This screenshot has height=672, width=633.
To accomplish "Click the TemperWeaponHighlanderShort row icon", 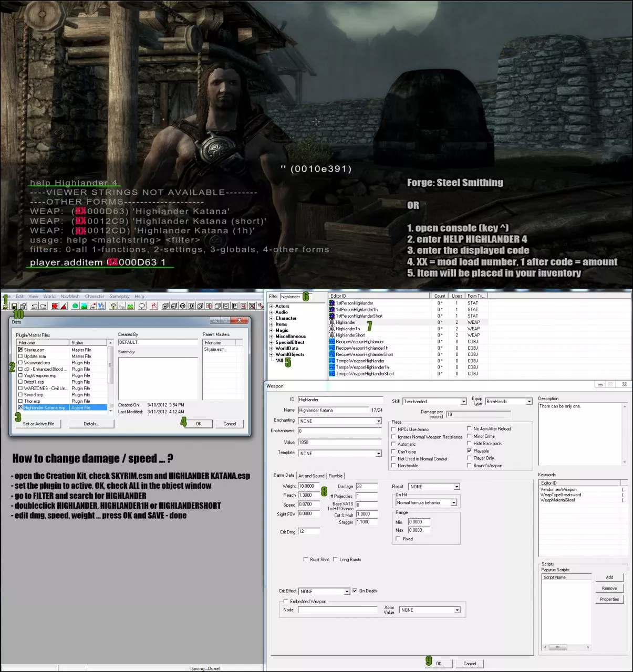I will 332,374.
